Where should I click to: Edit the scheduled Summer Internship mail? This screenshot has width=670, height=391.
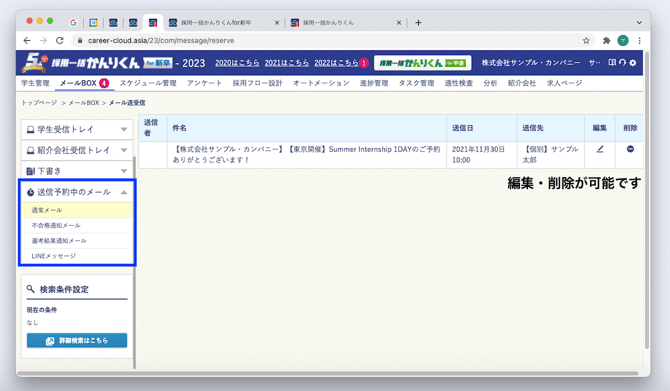(x=600, y=149)
